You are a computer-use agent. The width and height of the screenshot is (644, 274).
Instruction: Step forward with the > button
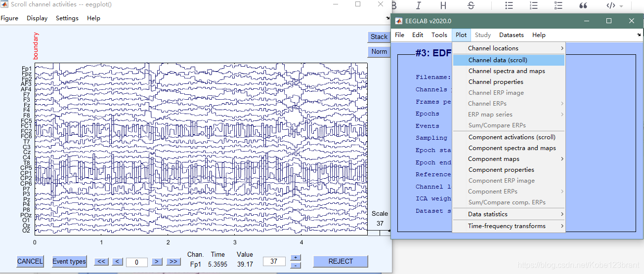156,262
